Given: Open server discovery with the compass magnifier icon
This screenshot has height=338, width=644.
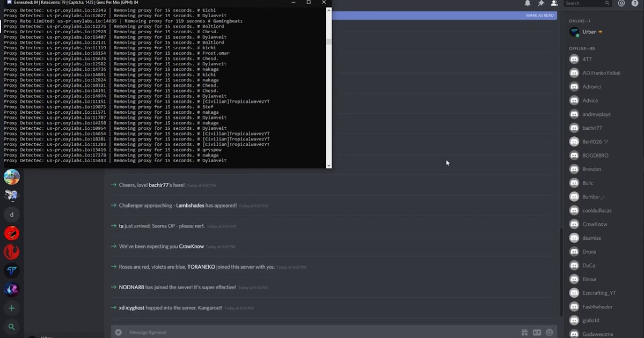Looking at the screenshot, I should click(x=11, y=327).
